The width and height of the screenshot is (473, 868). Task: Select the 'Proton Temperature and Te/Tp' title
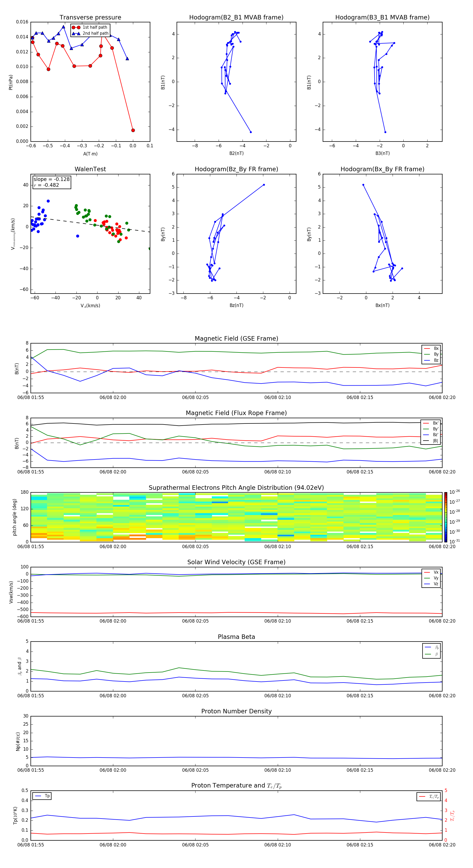236,786
